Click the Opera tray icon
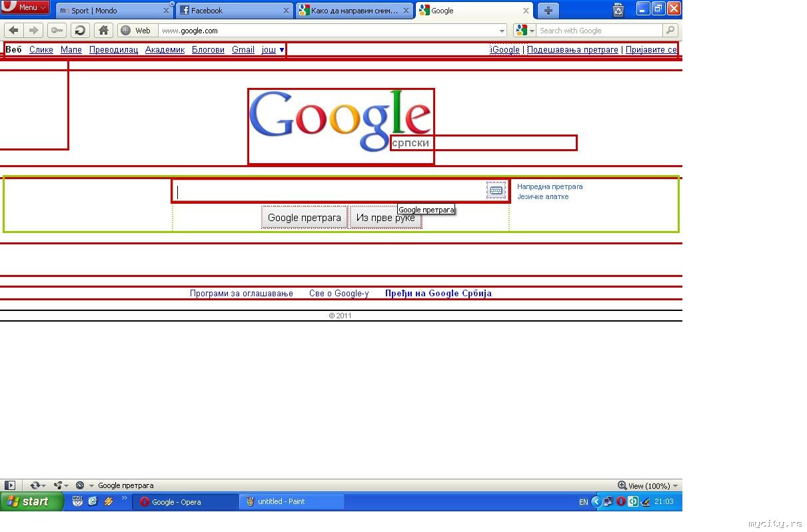Screen dimensions: 807x532 click(620, 502)
